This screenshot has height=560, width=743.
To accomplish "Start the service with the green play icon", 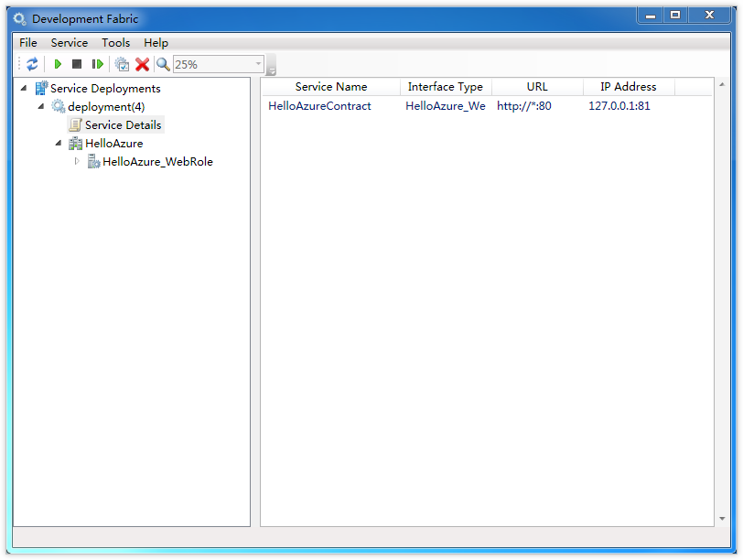I will [58, 64].
